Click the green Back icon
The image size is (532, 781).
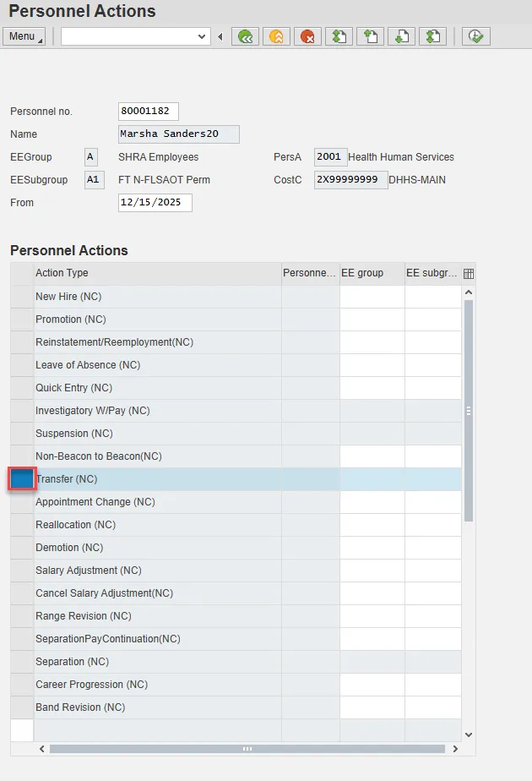coord(246,36)
